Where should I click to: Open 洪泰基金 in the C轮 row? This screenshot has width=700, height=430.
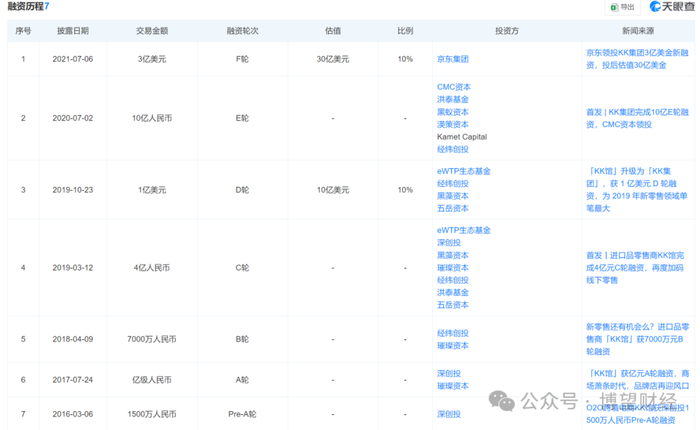[453, 292]
